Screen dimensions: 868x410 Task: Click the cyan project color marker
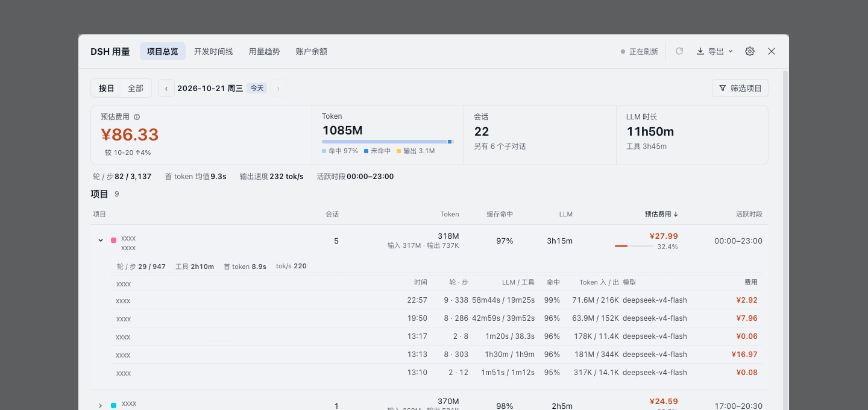pos(113,406)
